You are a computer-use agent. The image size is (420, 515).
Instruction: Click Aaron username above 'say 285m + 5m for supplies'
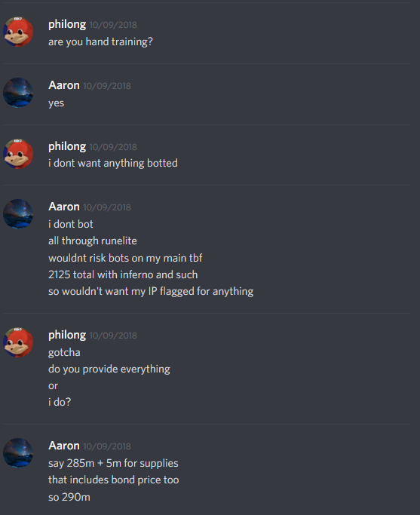64,446
